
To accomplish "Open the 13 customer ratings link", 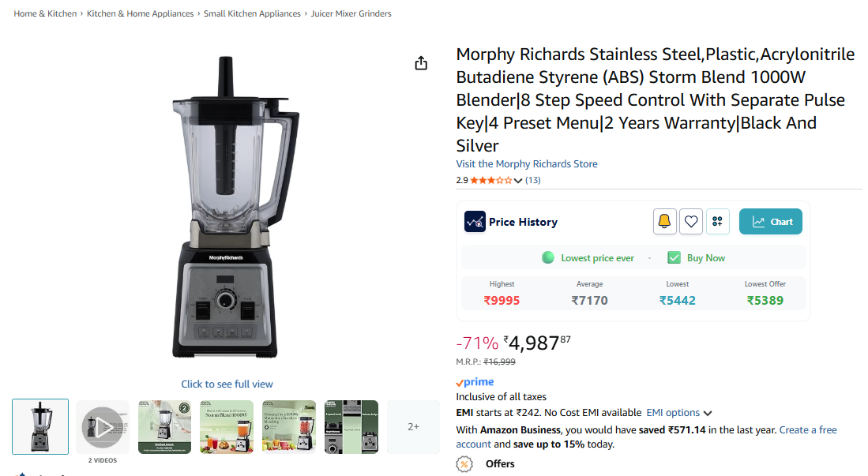I will [533, 180].
